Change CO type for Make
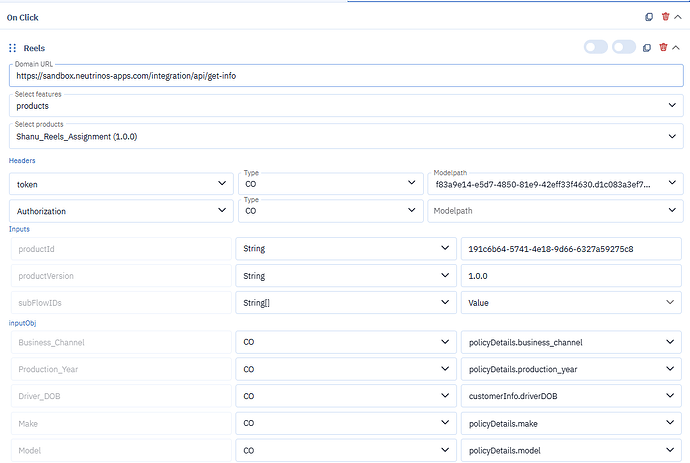The image size is (690, 463). (x=346, y=423)
